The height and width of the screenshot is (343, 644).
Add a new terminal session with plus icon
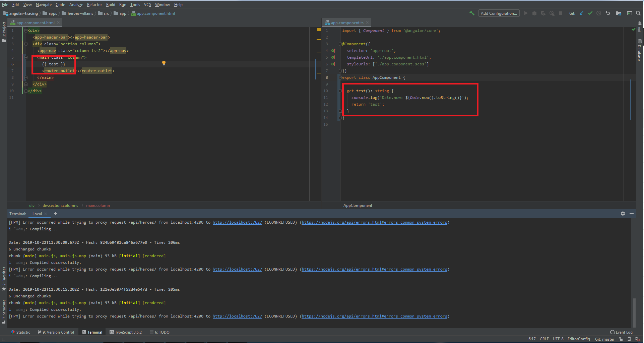(x=56, y=214)
